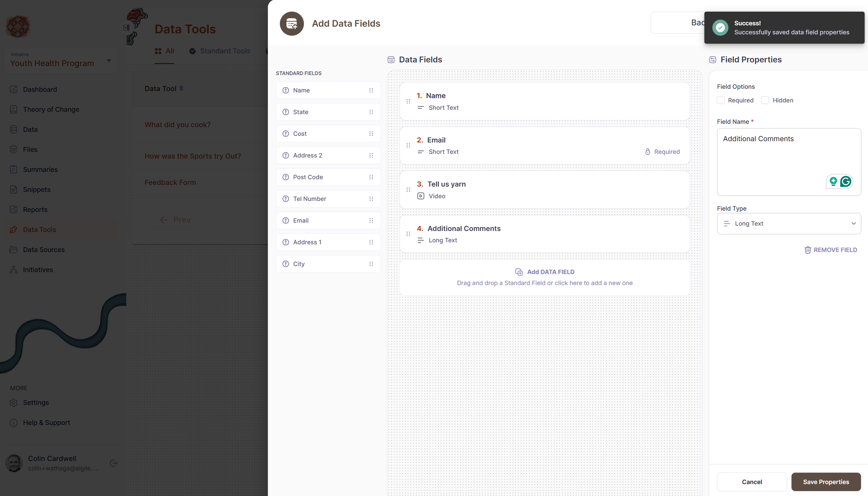Click the question mark icon beside State field
This screenshot has width=868, height=496.
285,112
